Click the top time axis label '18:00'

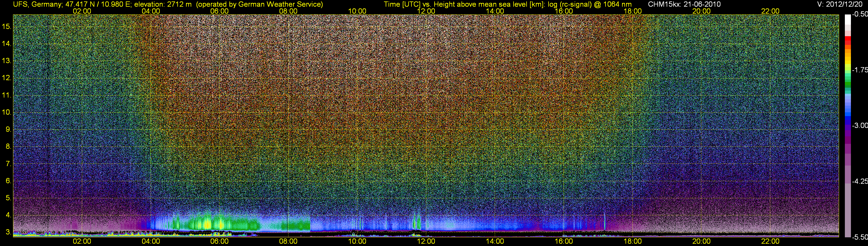tap(632, 11)
